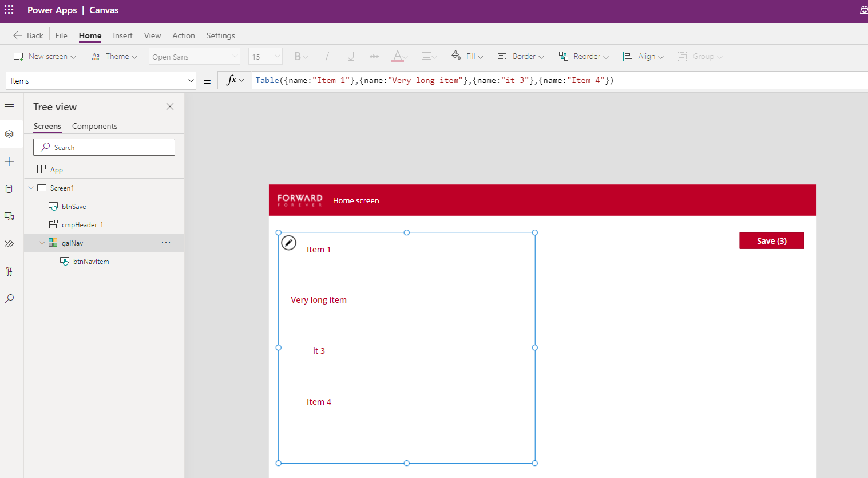This screenshot has width=868, height=478.
Task: Open the Media icon in left sidebar
Action: click(9, 216)
